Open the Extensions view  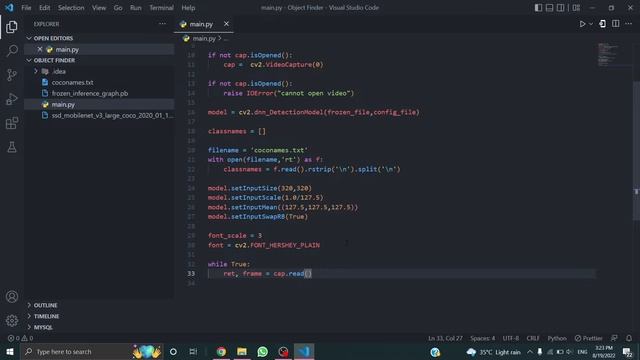click(x=12, y=123)
